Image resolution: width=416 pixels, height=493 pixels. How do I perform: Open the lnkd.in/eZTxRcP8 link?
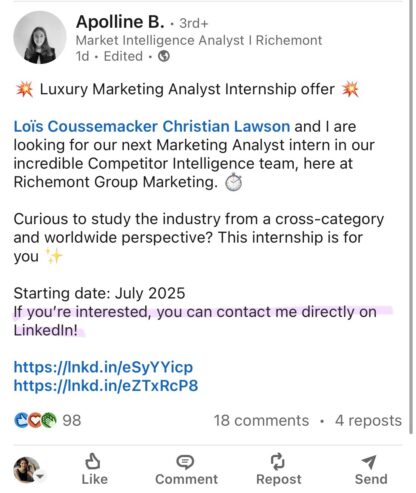106,386
